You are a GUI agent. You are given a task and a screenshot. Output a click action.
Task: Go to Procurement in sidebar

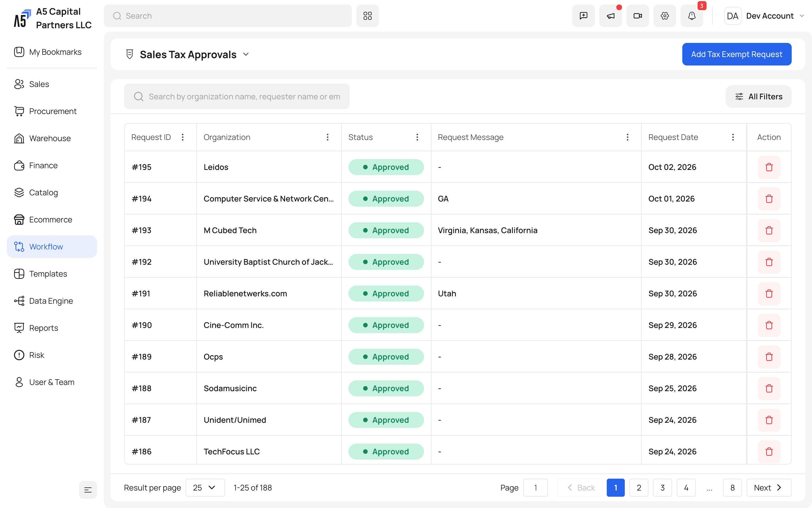pos(52,111)
